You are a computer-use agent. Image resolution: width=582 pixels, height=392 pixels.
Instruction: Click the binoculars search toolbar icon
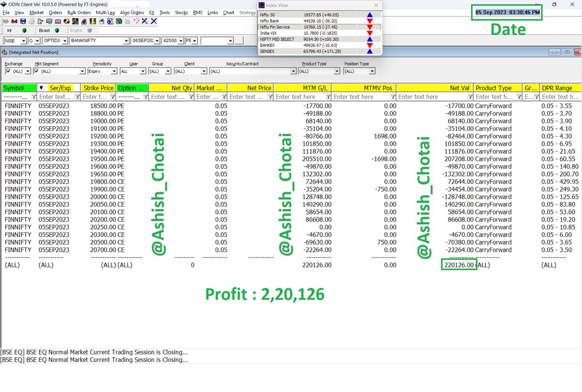click(x=84, y=21)
